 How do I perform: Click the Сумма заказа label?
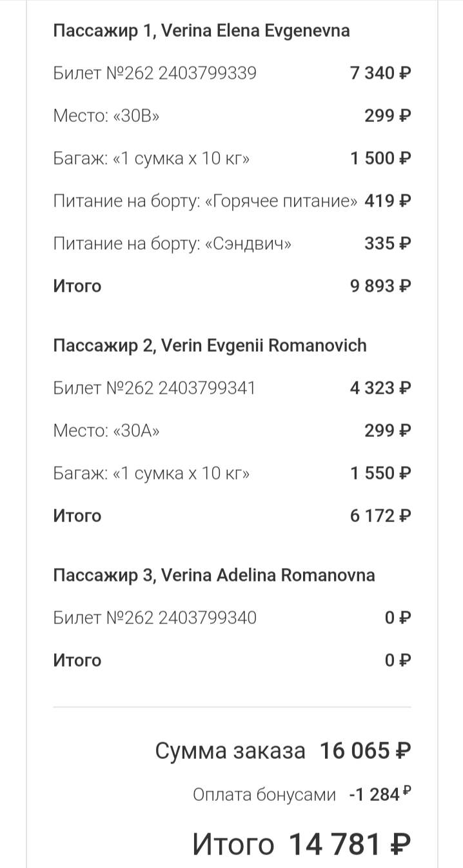click(230, 751)
